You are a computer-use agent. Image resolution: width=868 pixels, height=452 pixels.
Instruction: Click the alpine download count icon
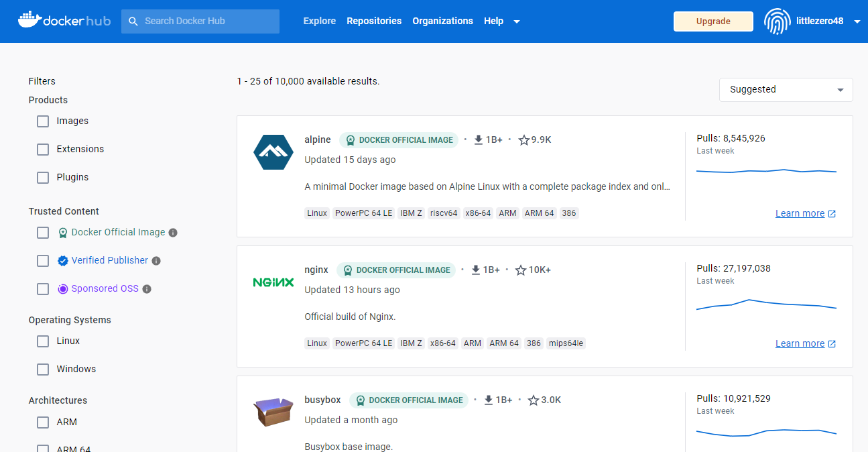pos(479,140)
